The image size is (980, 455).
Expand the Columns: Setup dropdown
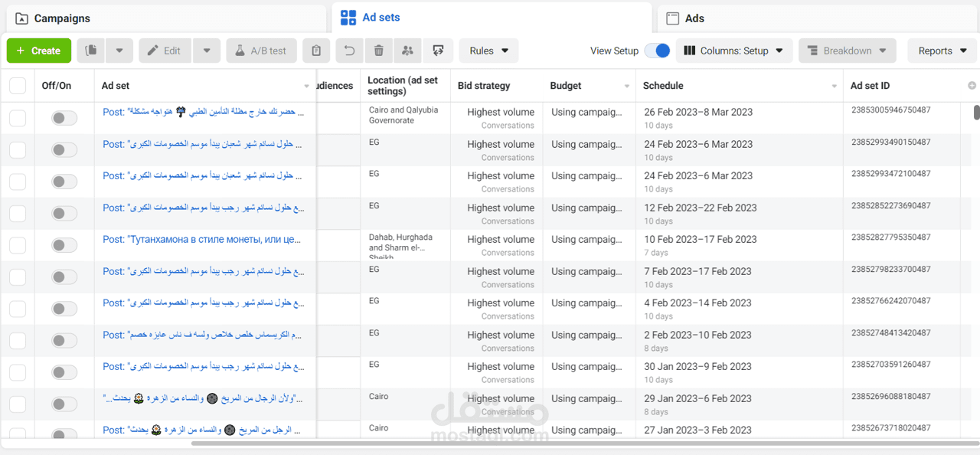(x=733, y=51)
